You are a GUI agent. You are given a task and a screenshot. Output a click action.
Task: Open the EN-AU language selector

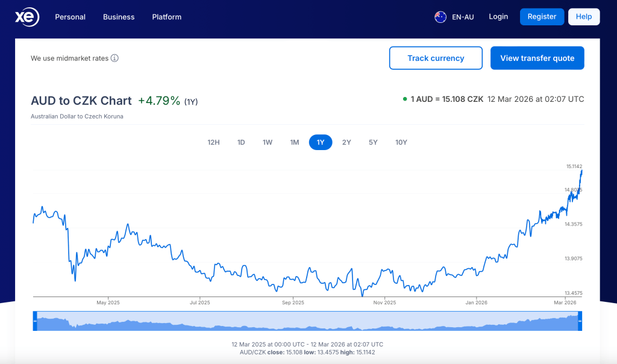click(463, 17)
